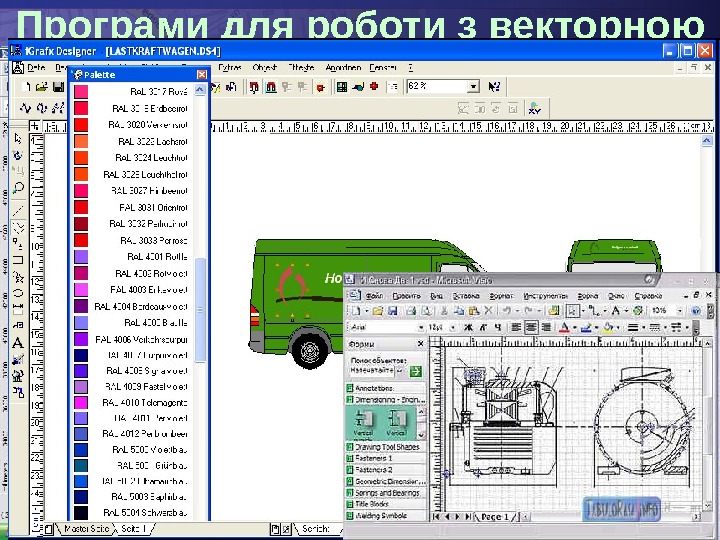The width and height of the screenshot is (720, 540).
Task: Switch to the Master Seite tab in iGrafx
Action: point(86,529)
